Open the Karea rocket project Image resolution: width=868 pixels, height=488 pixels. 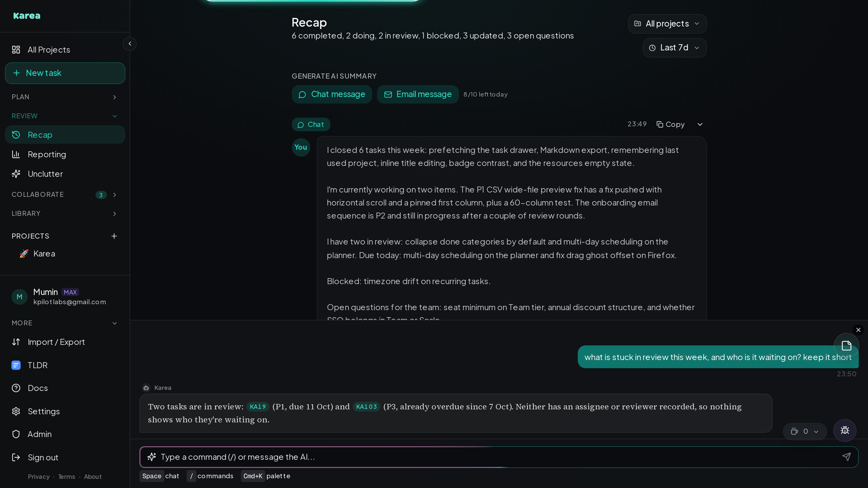(65, 253)
